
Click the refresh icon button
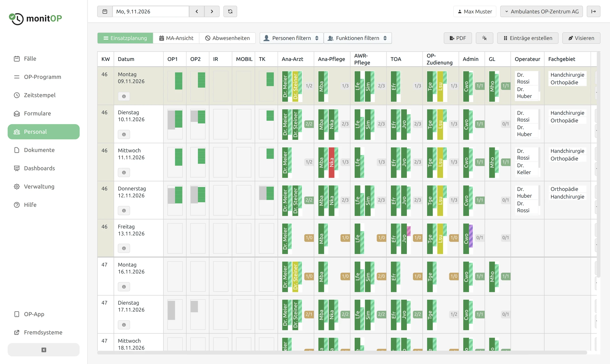(x=230, y=11)
